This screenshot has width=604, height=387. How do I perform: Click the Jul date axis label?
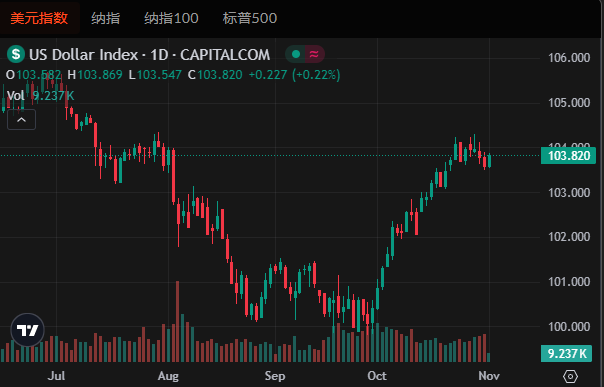tap(56, 376)
